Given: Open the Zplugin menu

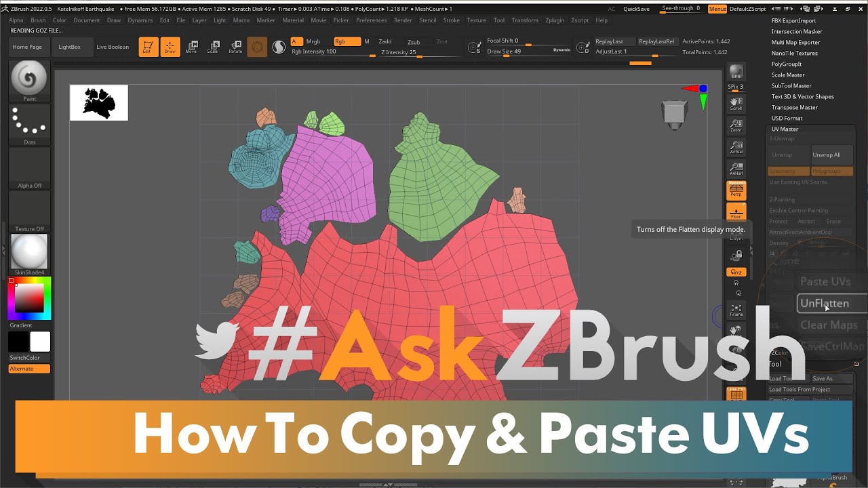Looking at the screenshot, I should click(555, 20).
